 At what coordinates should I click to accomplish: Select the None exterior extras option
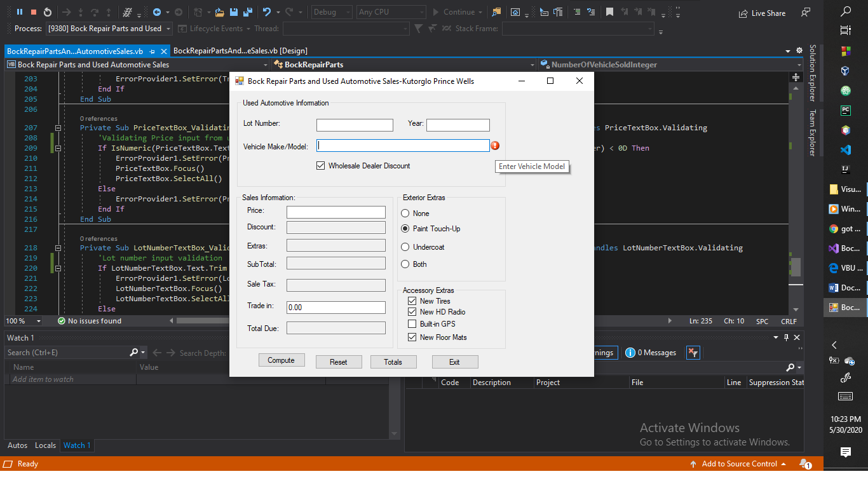(405, 213)
